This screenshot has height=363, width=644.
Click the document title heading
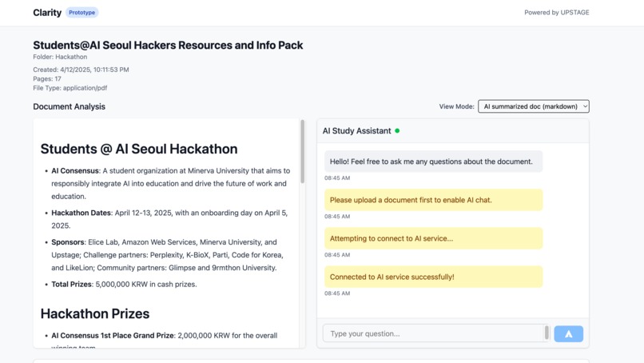click(x=168, y=46)
